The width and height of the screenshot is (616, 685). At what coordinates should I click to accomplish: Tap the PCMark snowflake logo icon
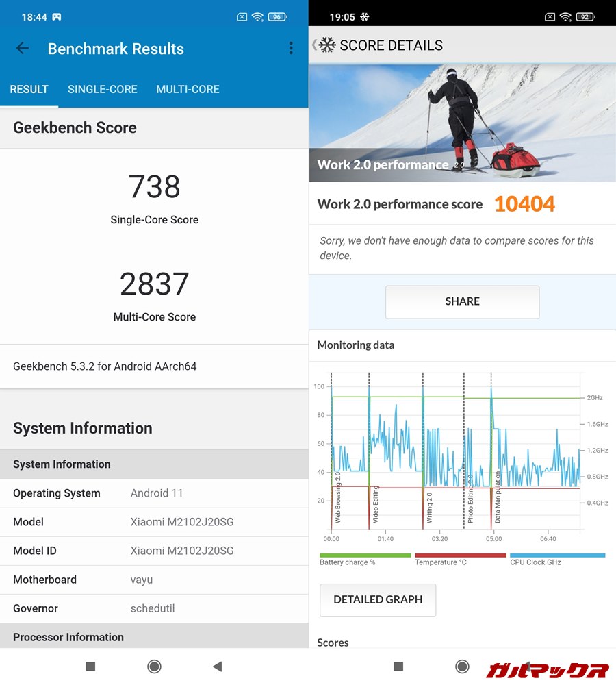(x=326, y=45)
